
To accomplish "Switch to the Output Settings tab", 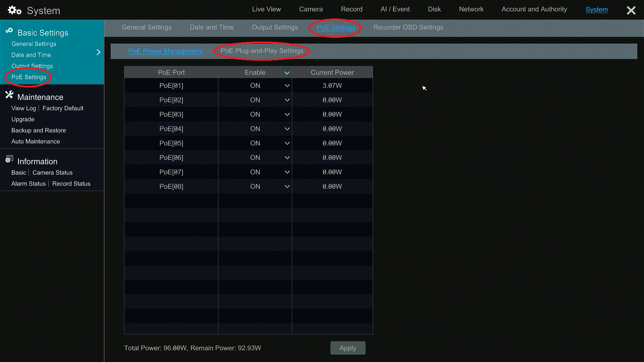I will [x=275, y=27].
